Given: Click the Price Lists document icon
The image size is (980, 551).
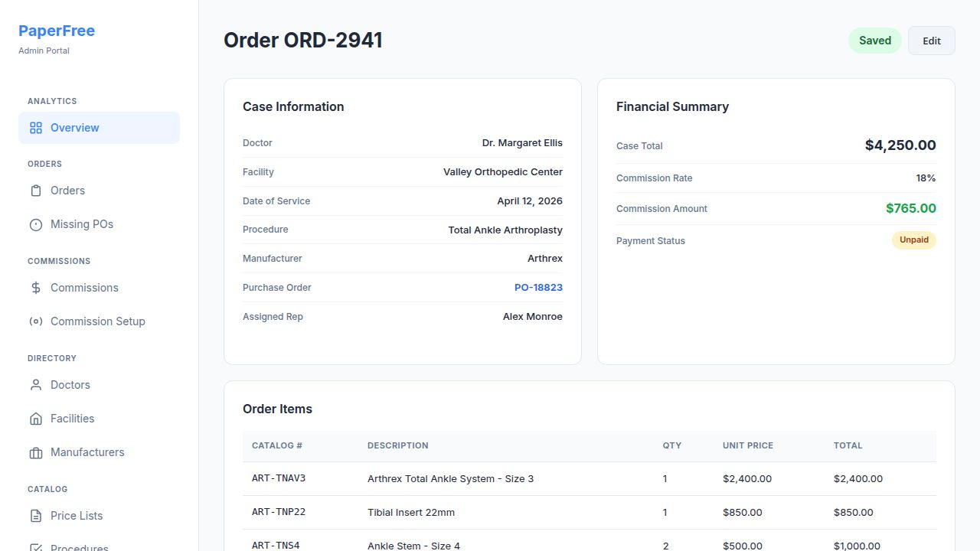Looking at the screenshot, I should [36, 516].
